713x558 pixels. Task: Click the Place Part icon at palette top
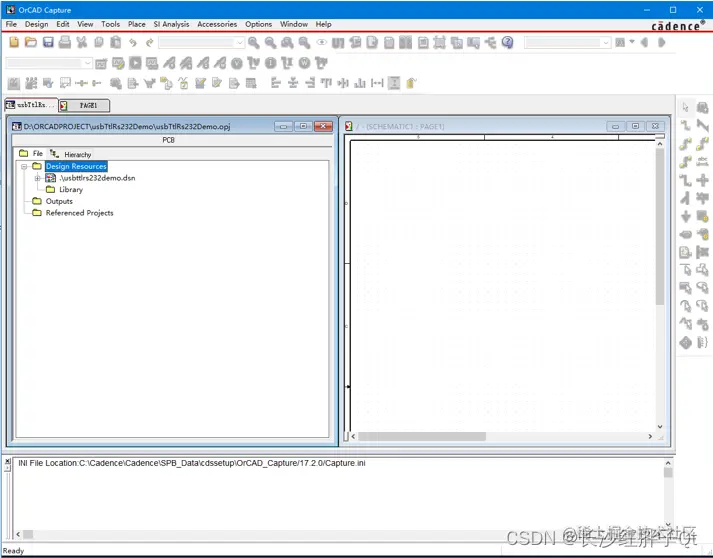pyautogui.click(x=703, y=108)
